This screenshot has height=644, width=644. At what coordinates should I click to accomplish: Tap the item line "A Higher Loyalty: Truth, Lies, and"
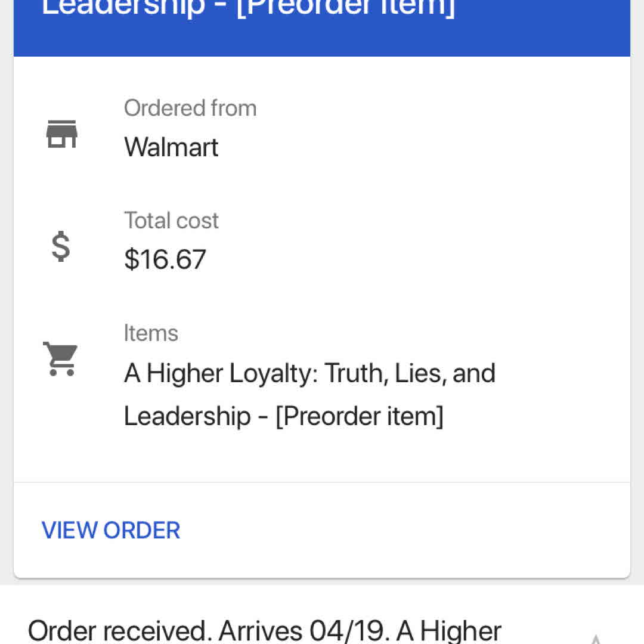point(309,373)
